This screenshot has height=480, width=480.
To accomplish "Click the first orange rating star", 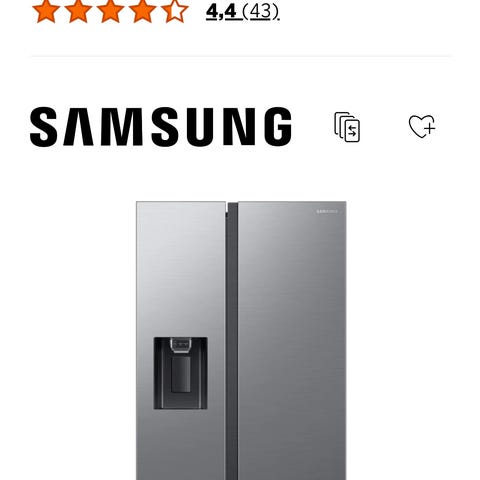I will [46, 11].
